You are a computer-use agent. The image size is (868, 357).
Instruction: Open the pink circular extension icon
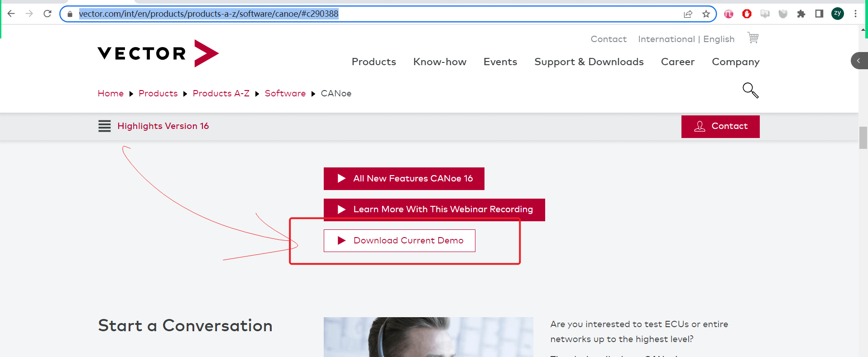[x=729, y=14]
